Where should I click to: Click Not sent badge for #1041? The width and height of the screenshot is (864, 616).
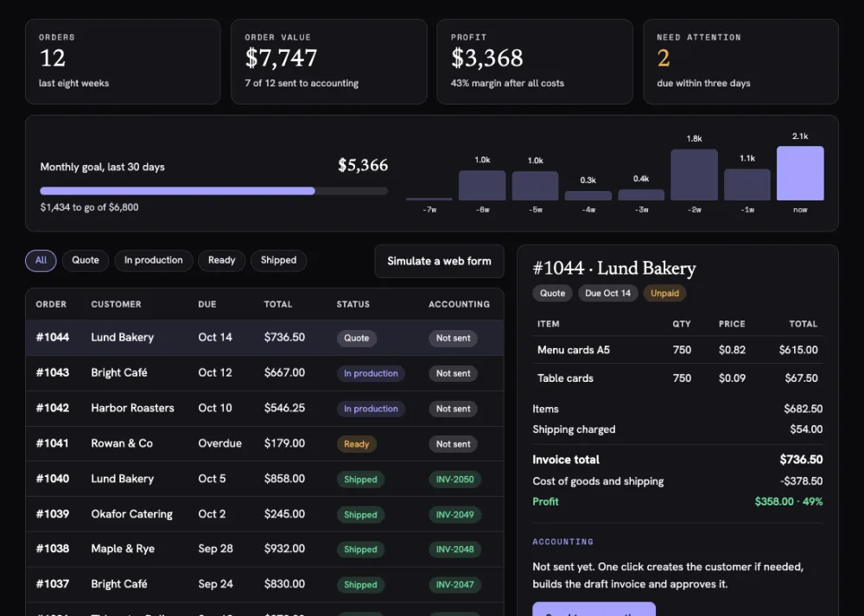[453, 444]
